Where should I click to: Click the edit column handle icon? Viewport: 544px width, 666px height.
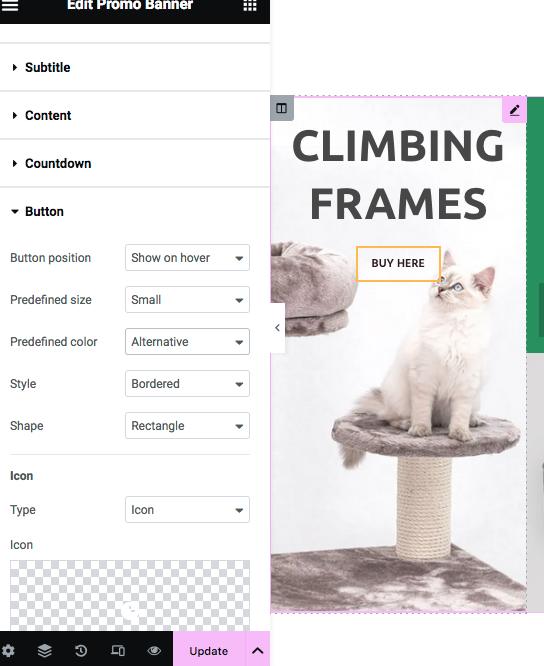point(282,108)
